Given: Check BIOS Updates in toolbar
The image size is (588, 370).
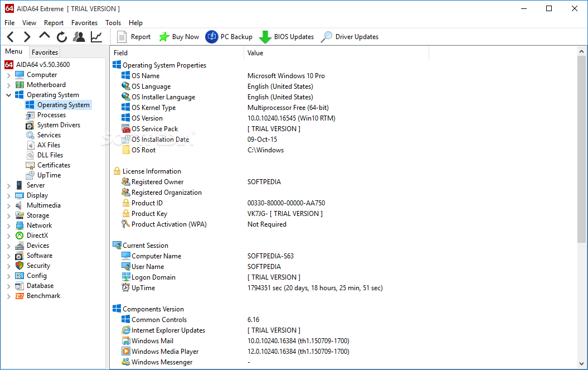Looking at the screenshot, I should pyautogui.click(x=286, y=37).
